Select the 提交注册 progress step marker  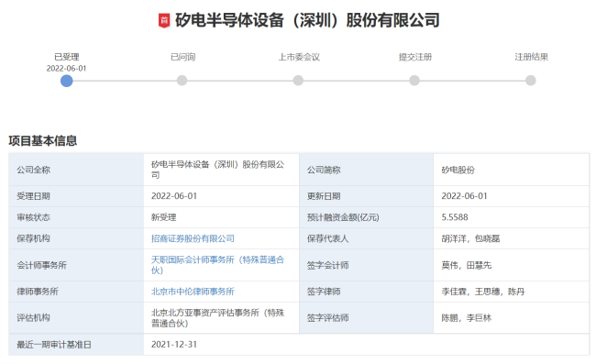click(x=414, y=81)
